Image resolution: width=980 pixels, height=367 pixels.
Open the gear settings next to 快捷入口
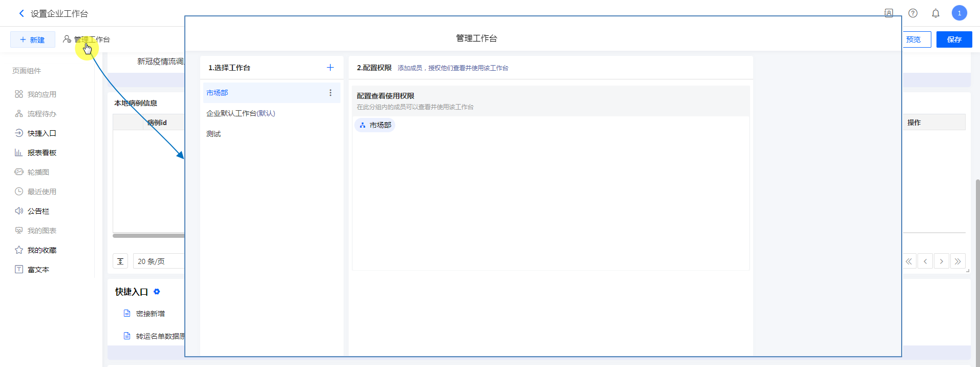157,292
